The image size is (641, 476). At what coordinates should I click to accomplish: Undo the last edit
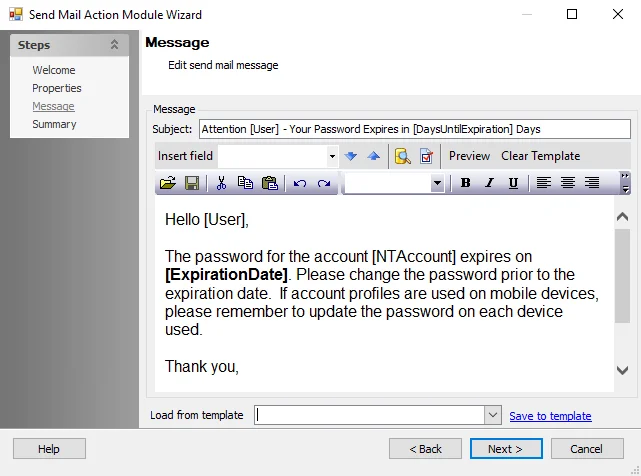(300, 183)
